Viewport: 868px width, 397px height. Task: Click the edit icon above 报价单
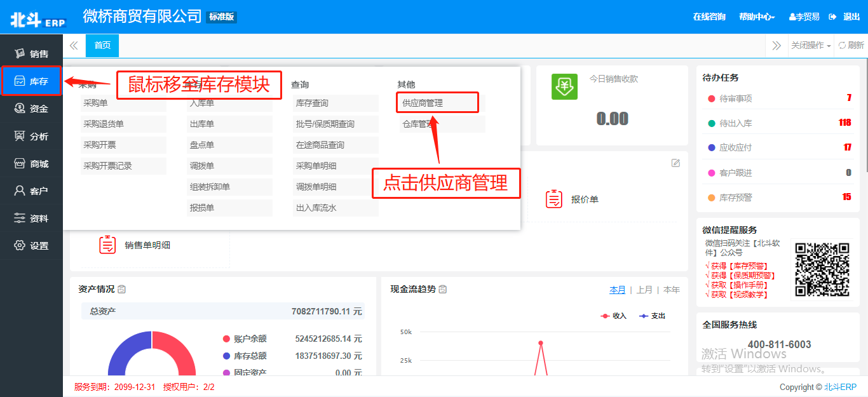(675, 163)
